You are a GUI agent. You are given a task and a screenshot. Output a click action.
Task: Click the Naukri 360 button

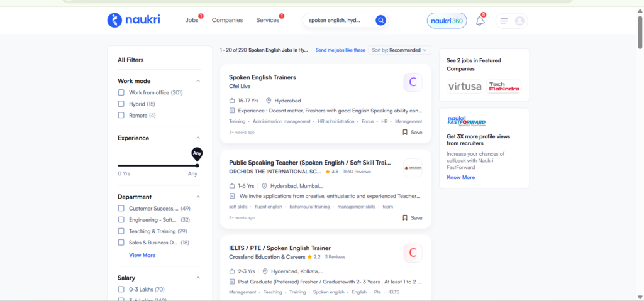[447, 21]
